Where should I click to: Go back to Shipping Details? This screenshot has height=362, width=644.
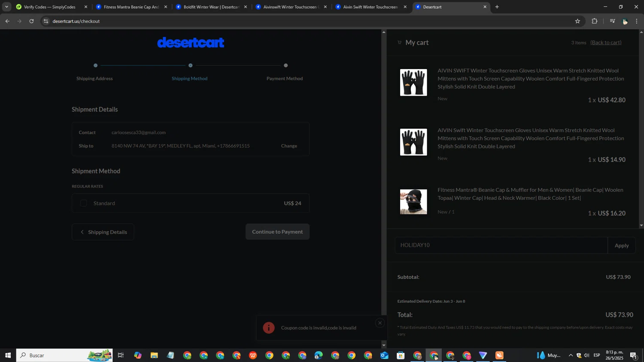pos(103,232)
